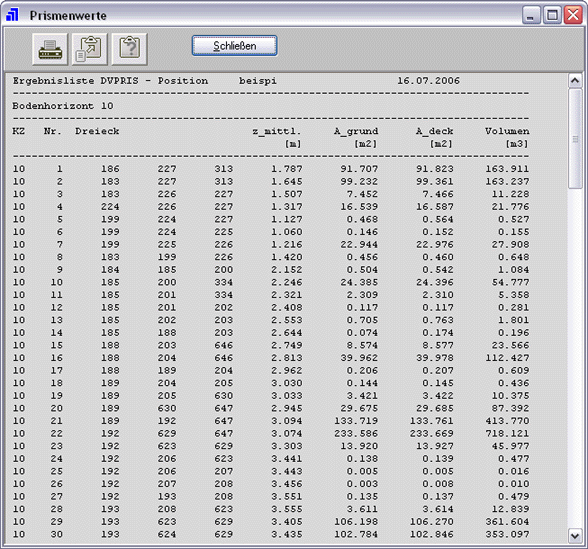This screenshot has height=549, width=588.
Task: Click the 'Volumen' column header
Action: (x=507, y=131)
